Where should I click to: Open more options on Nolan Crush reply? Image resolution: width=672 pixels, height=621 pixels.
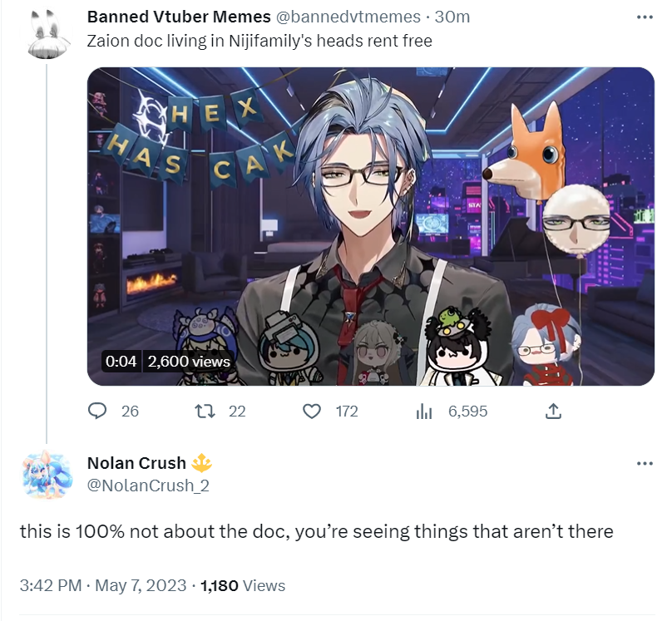point(645,463)
